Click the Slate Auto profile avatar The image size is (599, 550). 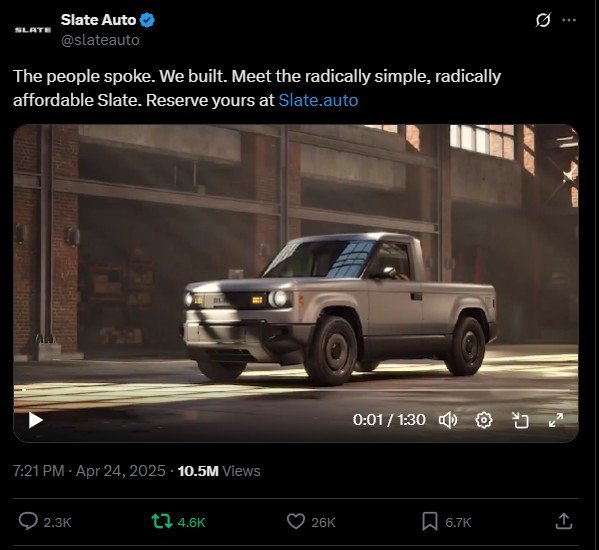tap(33, 30)
